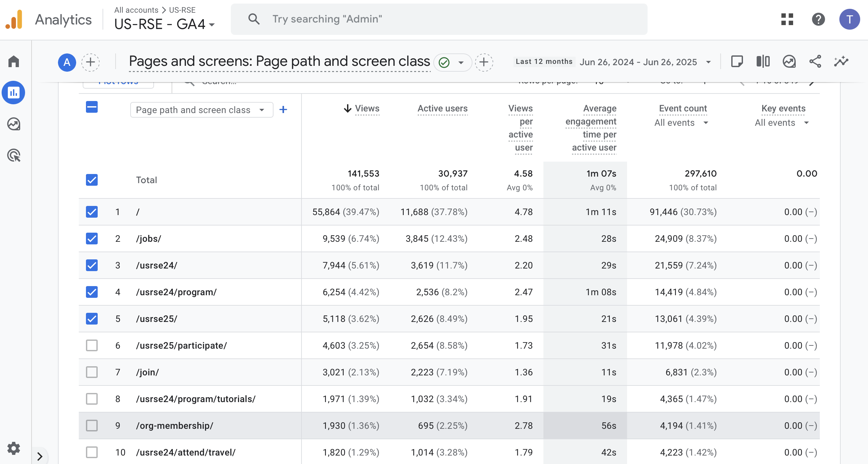
Task: Click All accounts breadcrumb link
Action: pyautogui.click(x=136, y=10)
